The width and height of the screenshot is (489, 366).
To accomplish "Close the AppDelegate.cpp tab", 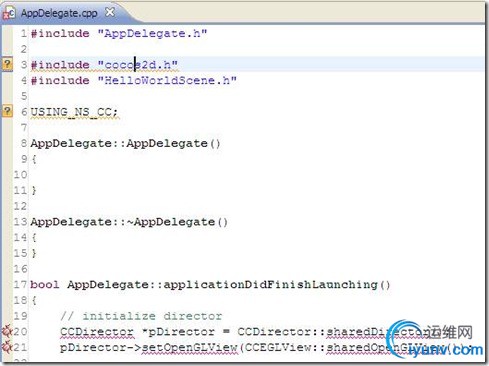I will pos(110,13).
